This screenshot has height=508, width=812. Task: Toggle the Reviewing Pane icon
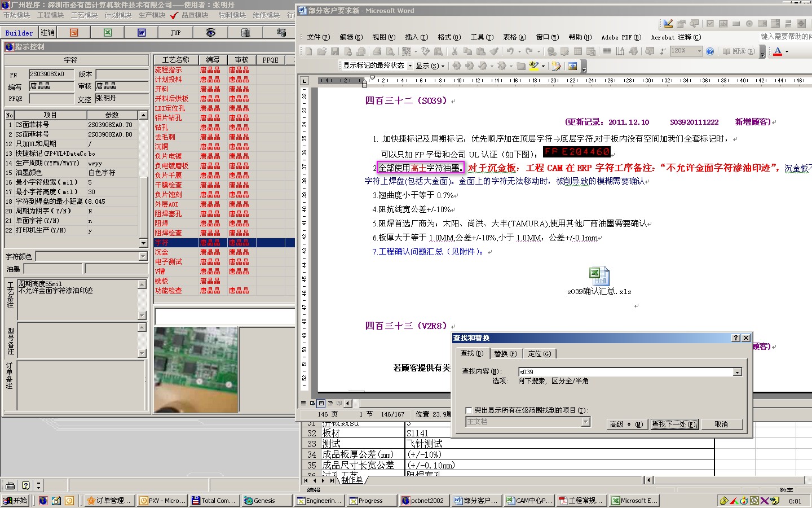coord(573,66)
